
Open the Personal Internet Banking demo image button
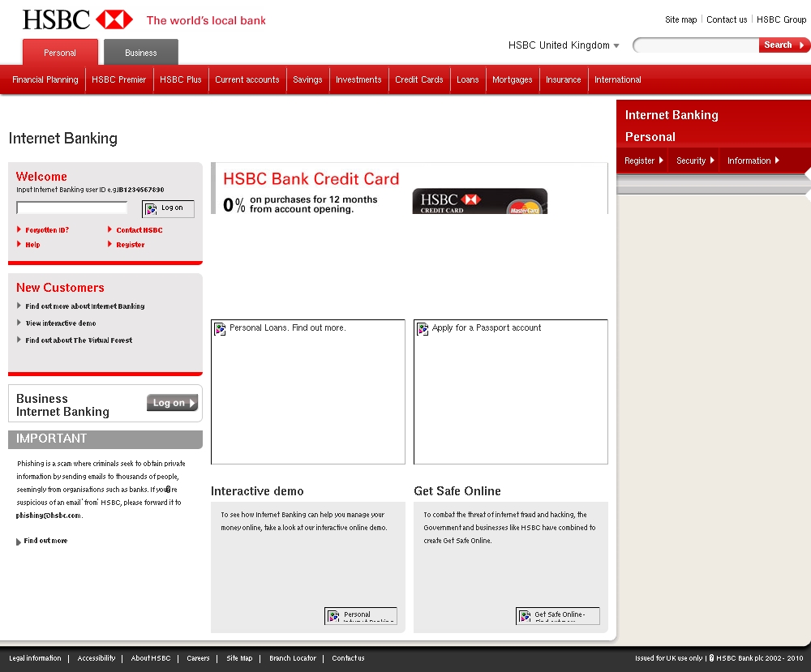pos(361,615)
